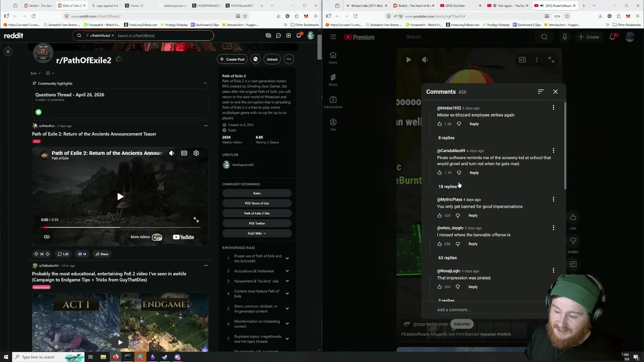Open Reddit notifications bell

click(x=298, y=36)
